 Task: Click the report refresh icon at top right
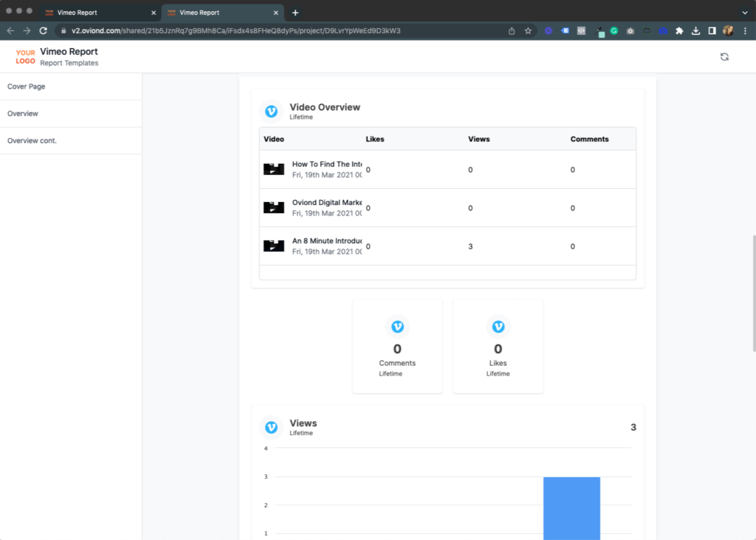click(724, 57)
